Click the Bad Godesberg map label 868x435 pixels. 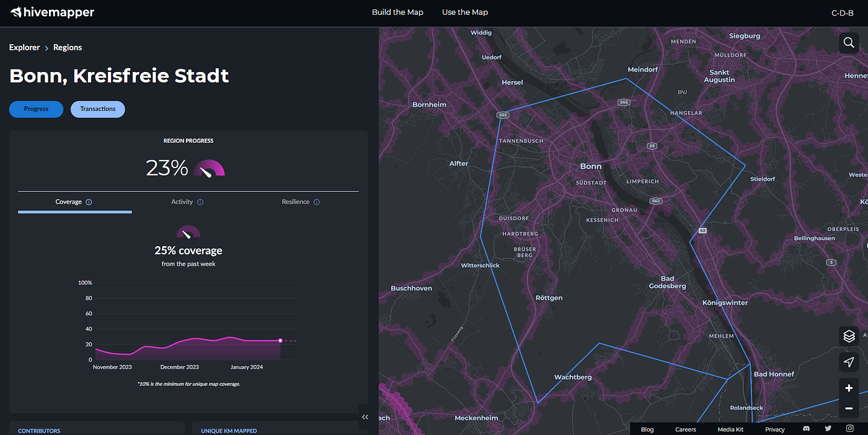(x=667, y=282)
